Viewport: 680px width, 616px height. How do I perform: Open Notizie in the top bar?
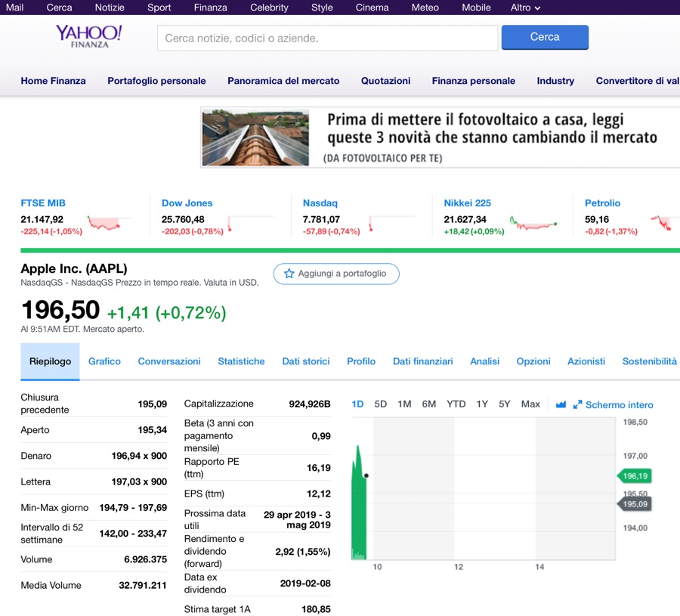click(x=110, y=8)
